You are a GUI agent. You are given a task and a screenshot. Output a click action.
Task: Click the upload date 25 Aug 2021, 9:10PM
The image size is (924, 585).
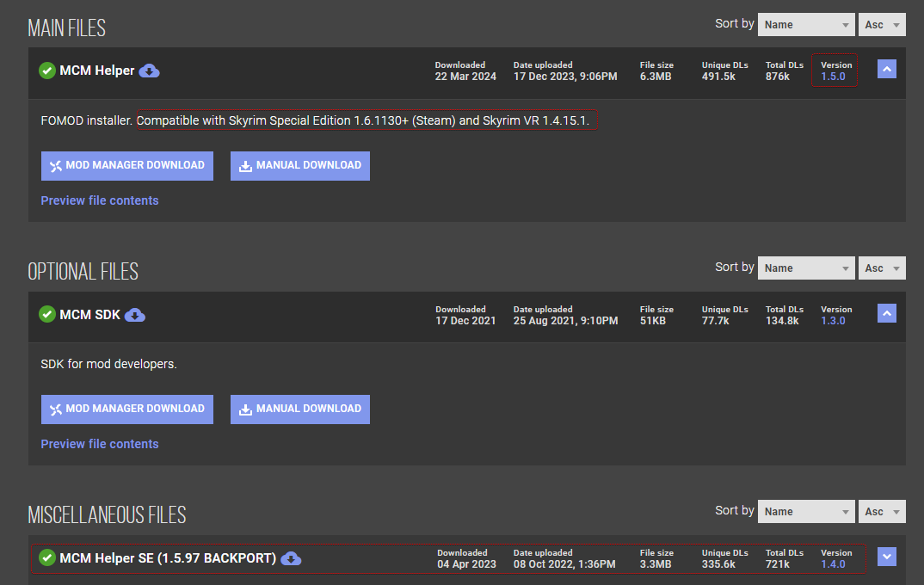point(566,321)
